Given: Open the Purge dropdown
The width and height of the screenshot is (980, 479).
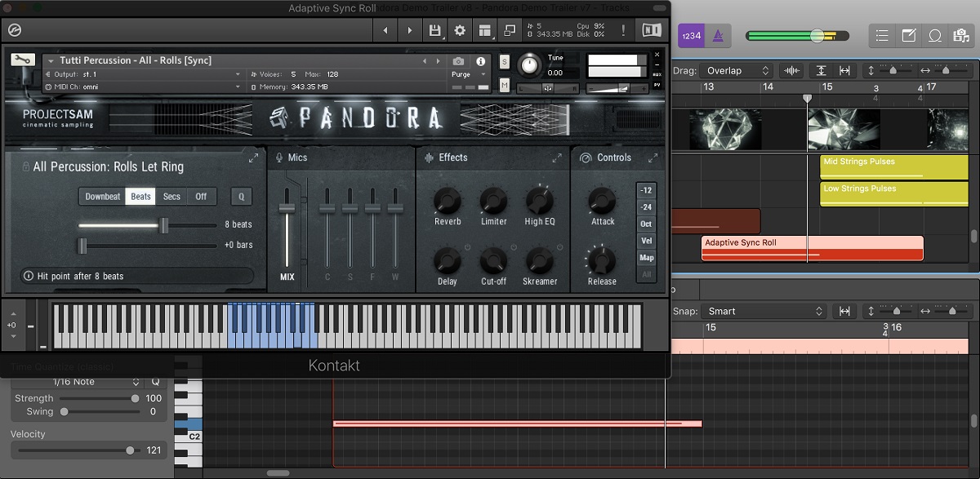Looking at the screenshot, I should click(469, 74).
